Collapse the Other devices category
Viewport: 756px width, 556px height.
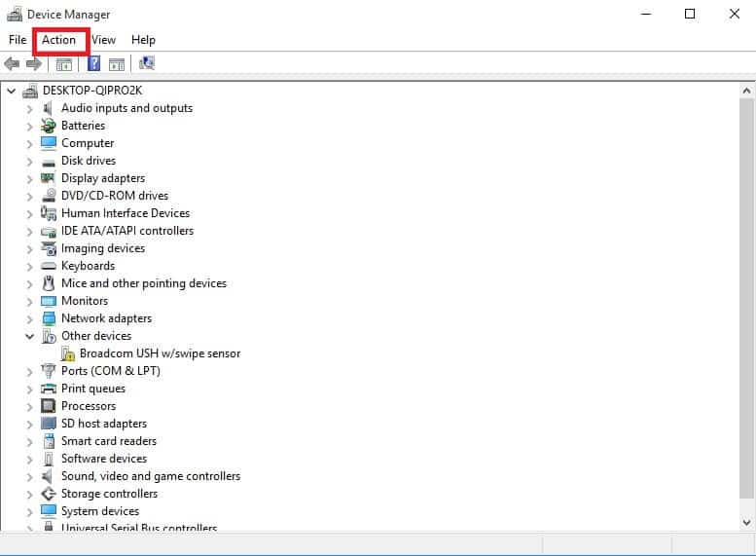30,336
